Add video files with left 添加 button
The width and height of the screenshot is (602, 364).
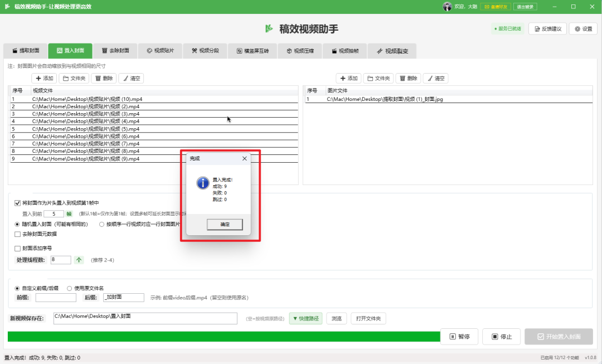coord(44,79)
